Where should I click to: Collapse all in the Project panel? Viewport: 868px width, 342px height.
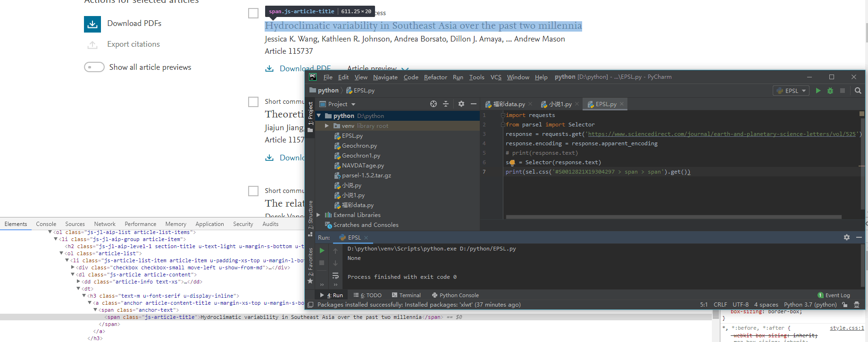(446, 104)
